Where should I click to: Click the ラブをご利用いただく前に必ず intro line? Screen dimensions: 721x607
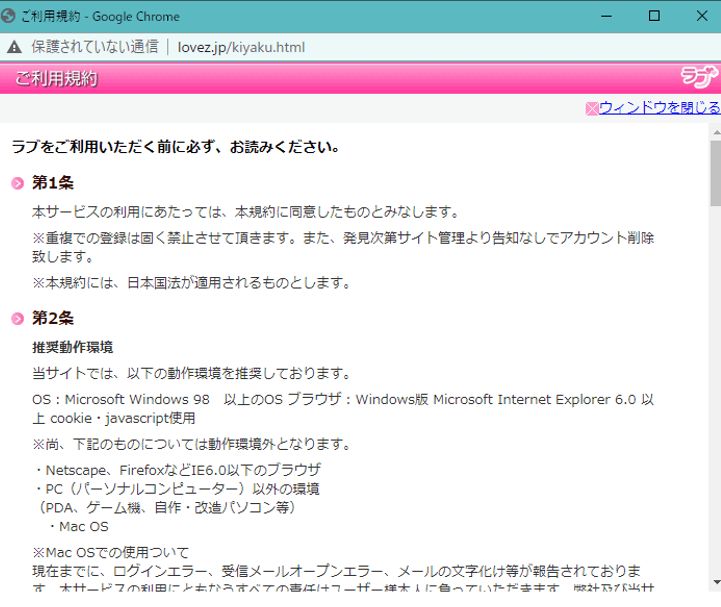176,147
